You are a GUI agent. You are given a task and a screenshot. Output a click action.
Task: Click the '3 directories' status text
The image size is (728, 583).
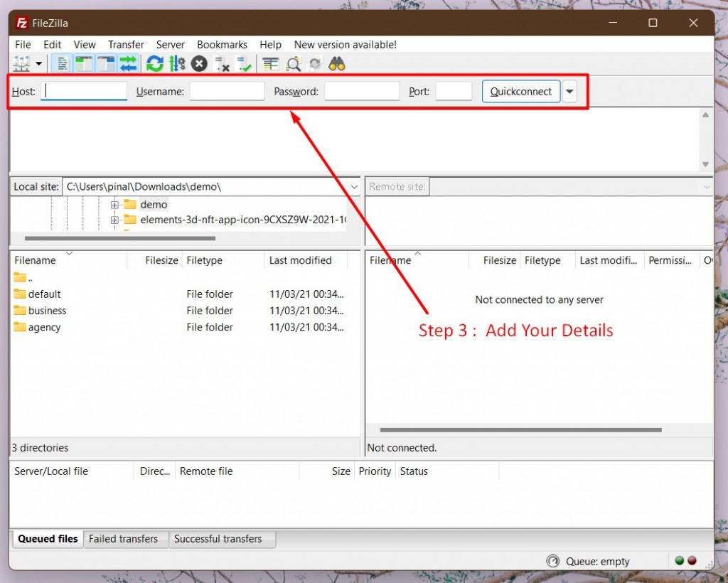click(x=41, y=447)
